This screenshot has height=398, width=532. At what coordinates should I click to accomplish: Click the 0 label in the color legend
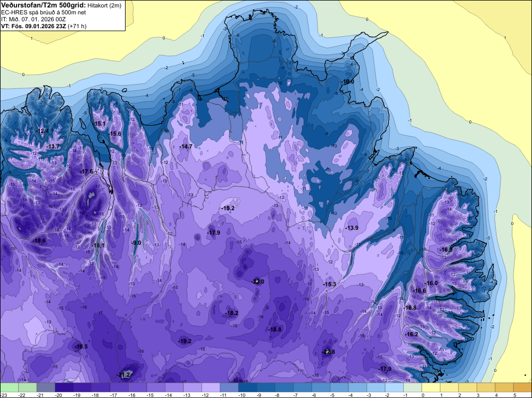click(x=423, y=395)
